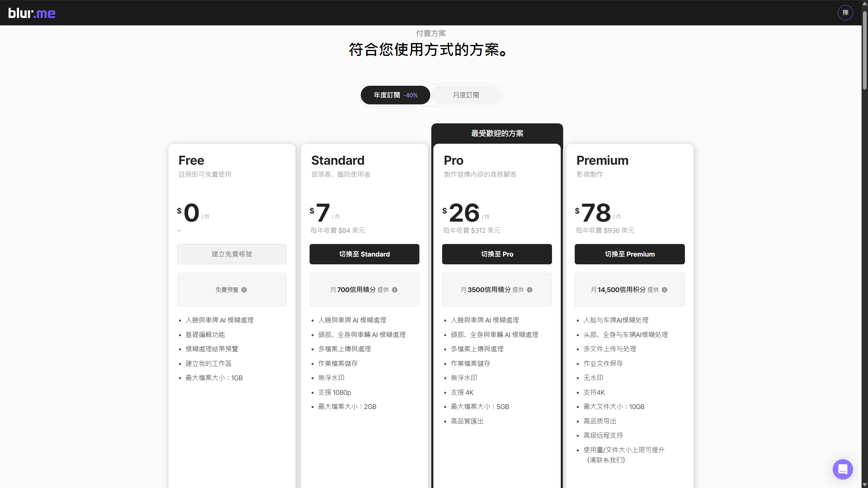Screen dimensions: 868x488
Task: Click 无水印 in Premium plan
Action: pos(593,378)
